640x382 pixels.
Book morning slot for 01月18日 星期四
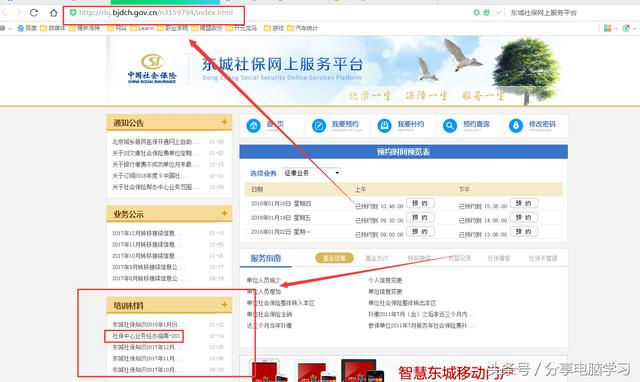pyautogui.click(x=420, y=203)
